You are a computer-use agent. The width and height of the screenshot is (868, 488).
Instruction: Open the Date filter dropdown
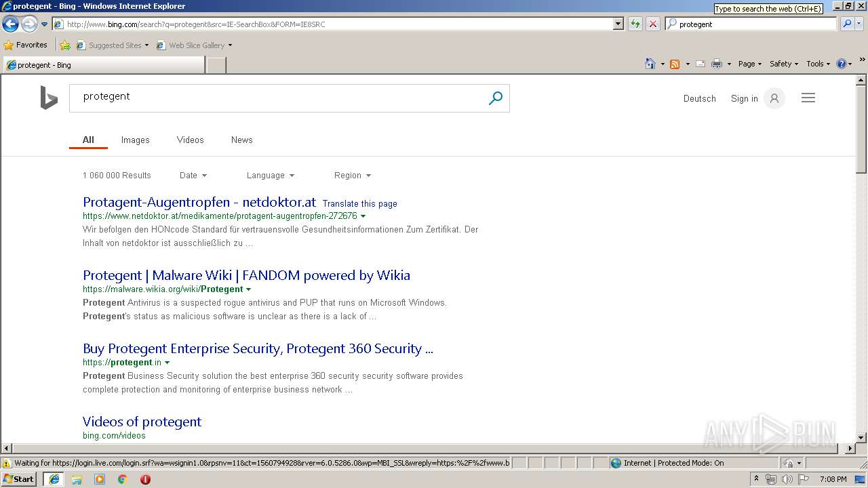click(x=193, y=175)
